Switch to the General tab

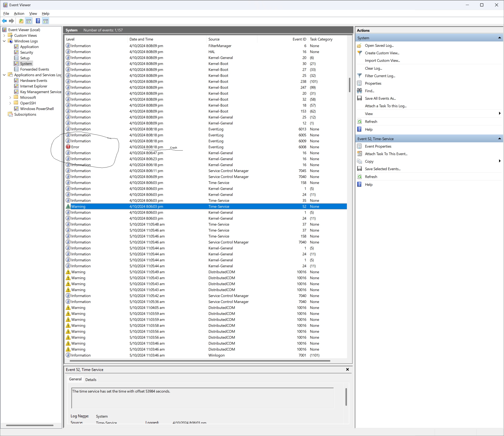[75, 379]
